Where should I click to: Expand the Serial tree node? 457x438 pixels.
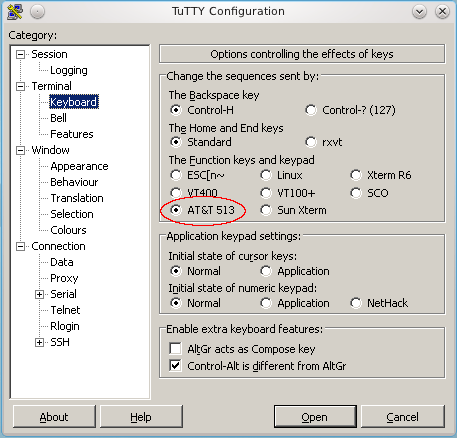coord(39,294)
